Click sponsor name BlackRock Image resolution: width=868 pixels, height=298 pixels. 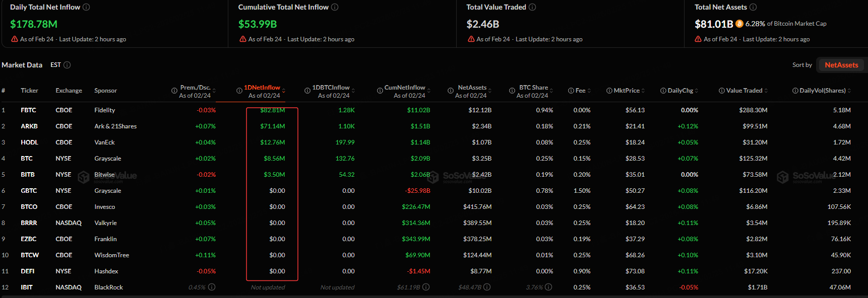[108, 287]
